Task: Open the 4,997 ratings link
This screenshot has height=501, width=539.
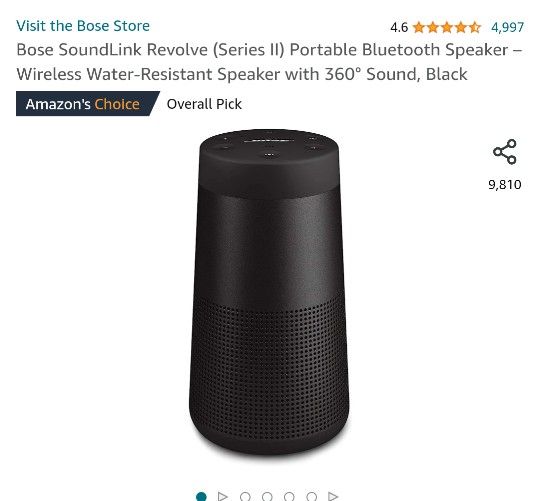Action: point(507,27)
